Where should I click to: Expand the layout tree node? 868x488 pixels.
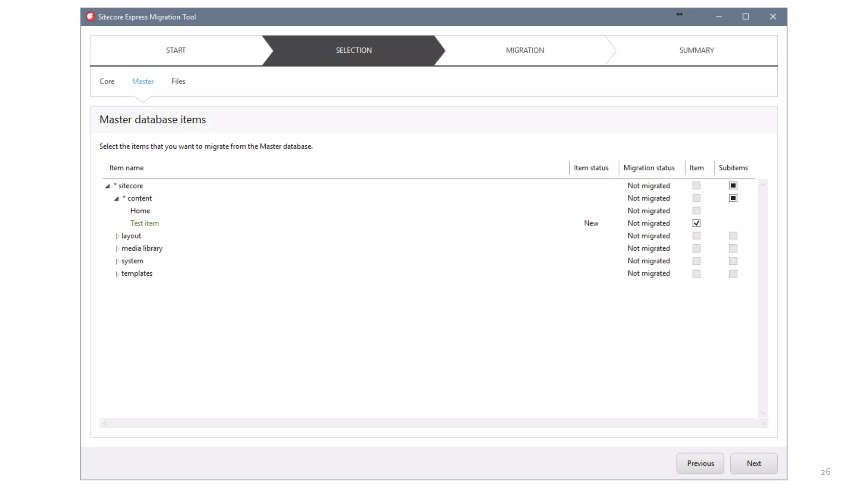point(117,236)
